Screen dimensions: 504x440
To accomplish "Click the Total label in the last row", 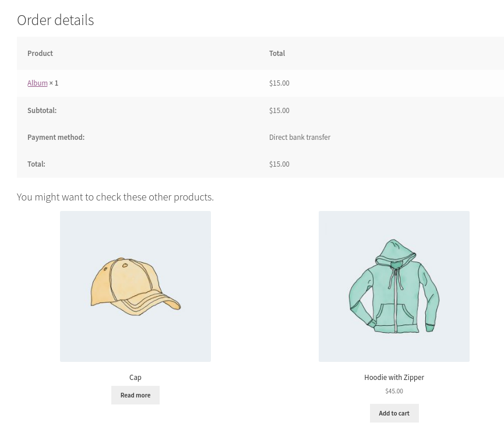I will 36,164.
